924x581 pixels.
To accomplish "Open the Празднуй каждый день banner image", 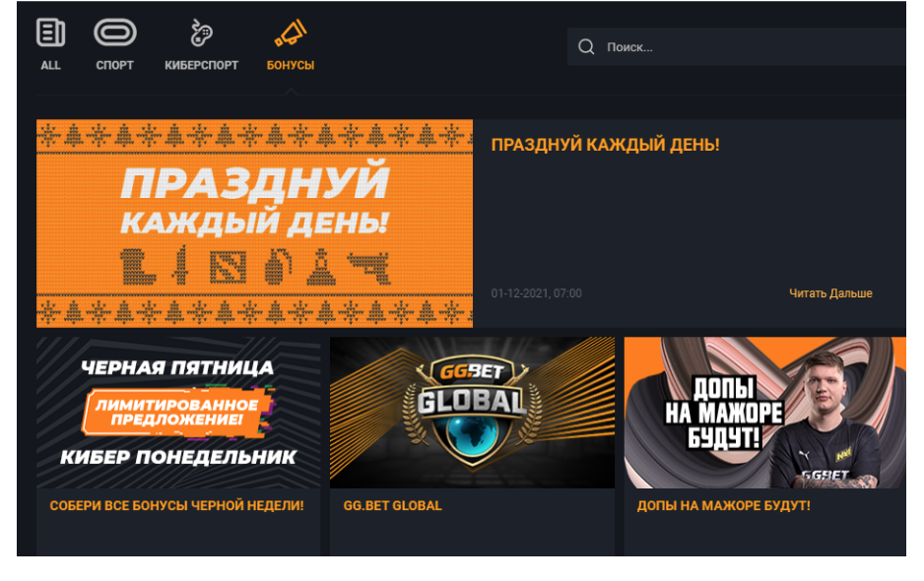I will click(x=254, y=224).
